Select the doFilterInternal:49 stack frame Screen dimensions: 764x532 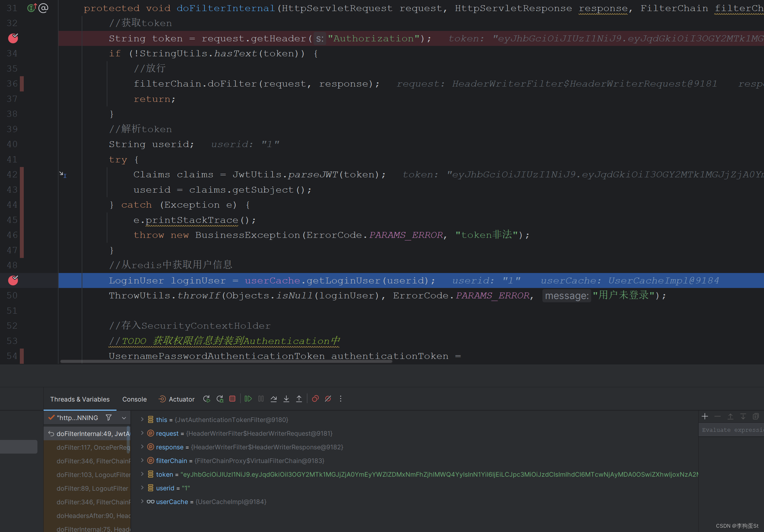click(87, 433)
